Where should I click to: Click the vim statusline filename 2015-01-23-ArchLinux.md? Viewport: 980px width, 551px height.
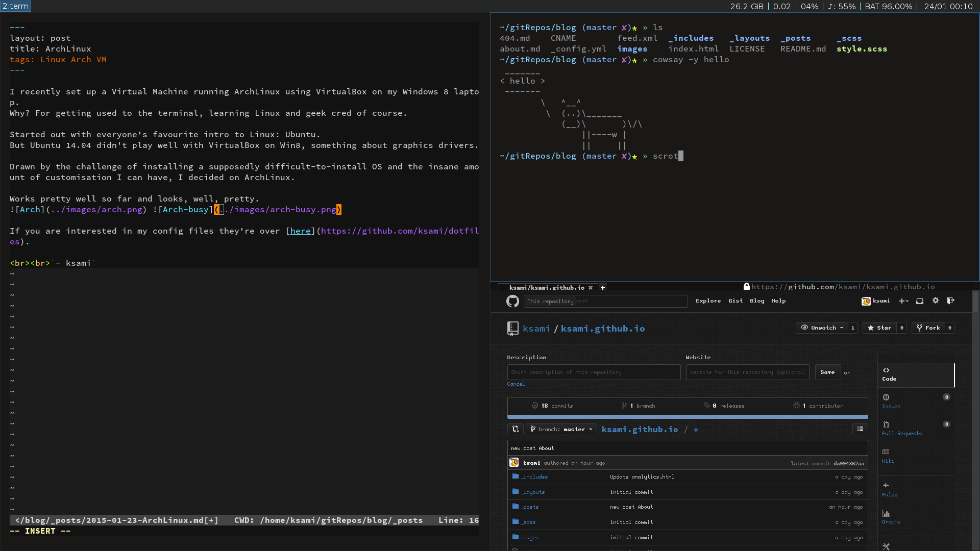coord(145,520)
